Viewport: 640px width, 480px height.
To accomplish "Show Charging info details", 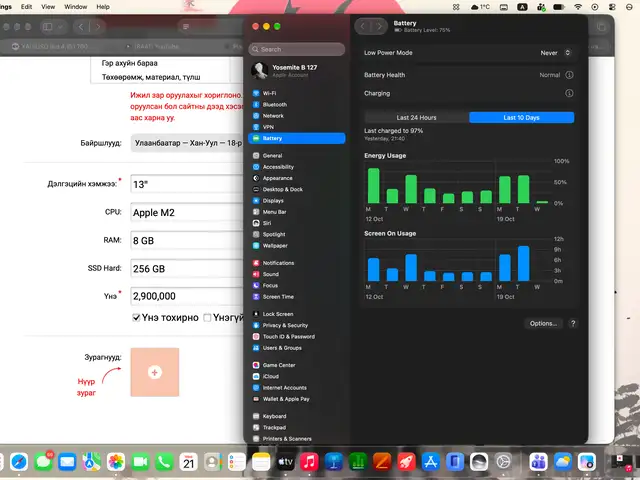I will [x=569, y=93].
